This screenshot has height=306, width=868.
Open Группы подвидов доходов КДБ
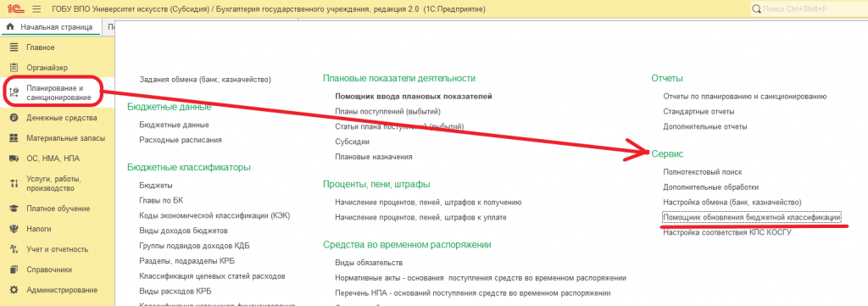tap(194, 246)
